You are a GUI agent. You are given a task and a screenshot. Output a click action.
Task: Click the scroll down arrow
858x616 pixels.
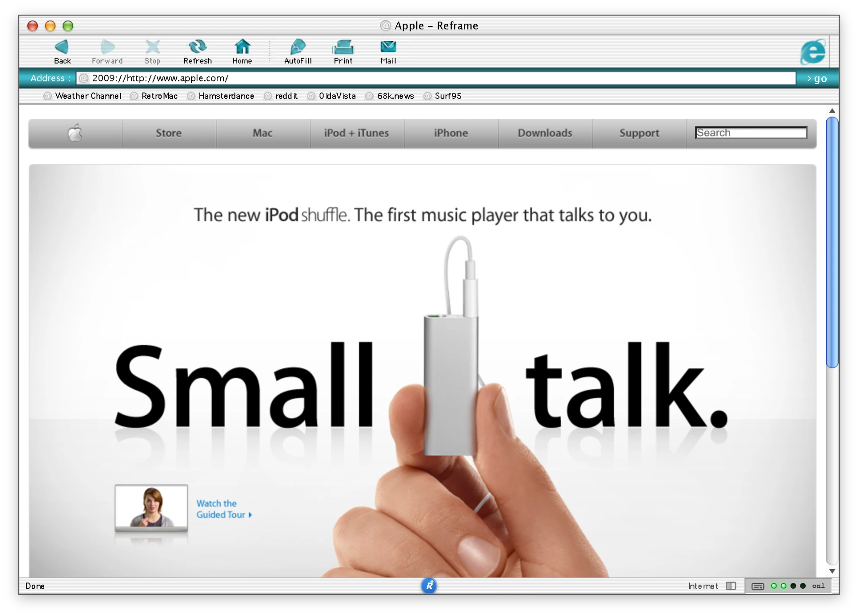coord(832,571)
